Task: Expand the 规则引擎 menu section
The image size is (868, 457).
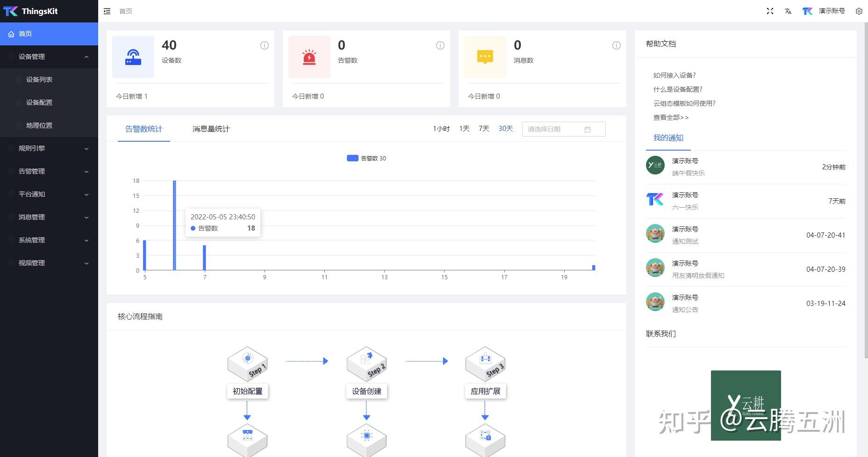Action: [31, 148]
